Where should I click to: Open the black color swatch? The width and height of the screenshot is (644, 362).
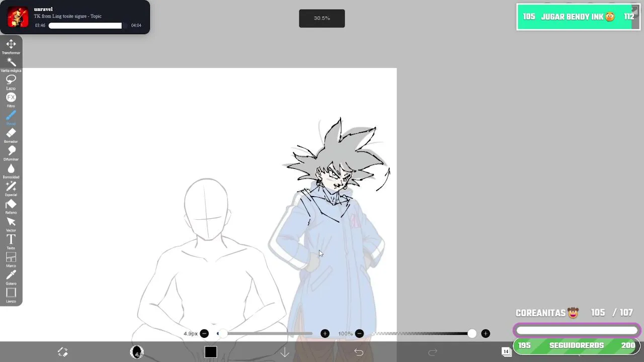[211, 352]
